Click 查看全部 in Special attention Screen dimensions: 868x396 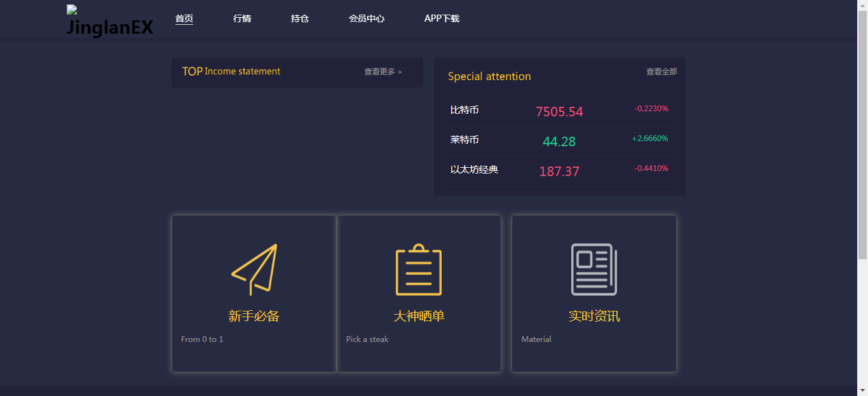(661, 72)
